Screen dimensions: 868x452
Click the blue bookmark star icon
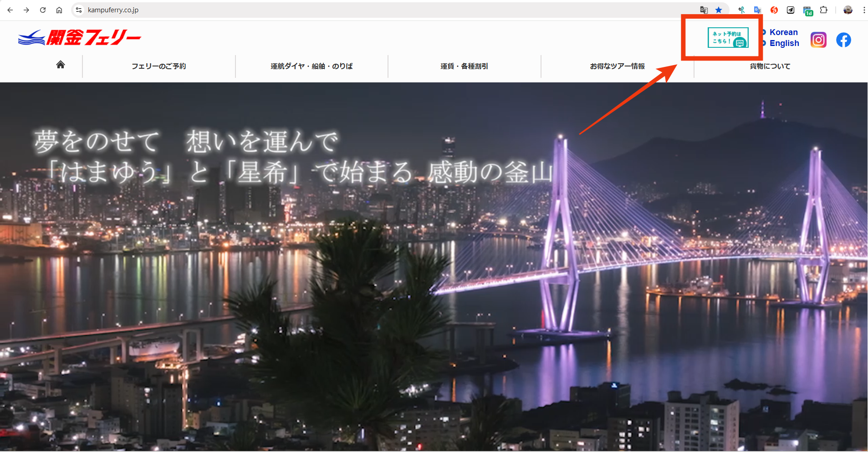(719, 10)
